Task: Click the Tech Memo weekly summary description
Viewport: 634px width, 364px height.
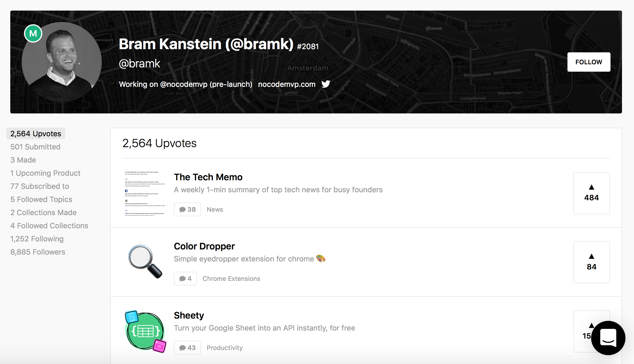Action: [x=278, y=190]
